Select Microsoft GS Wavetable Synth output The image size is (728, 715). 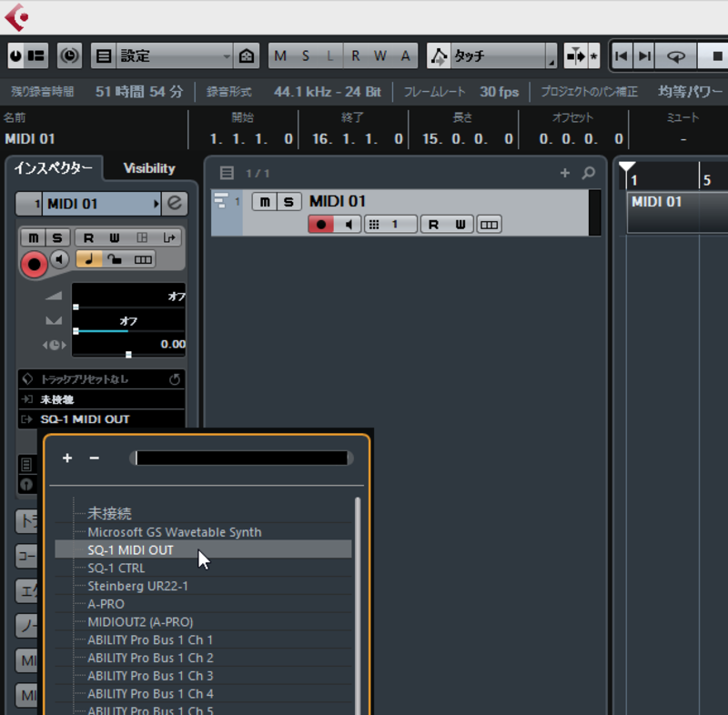[x=203, y=532]
